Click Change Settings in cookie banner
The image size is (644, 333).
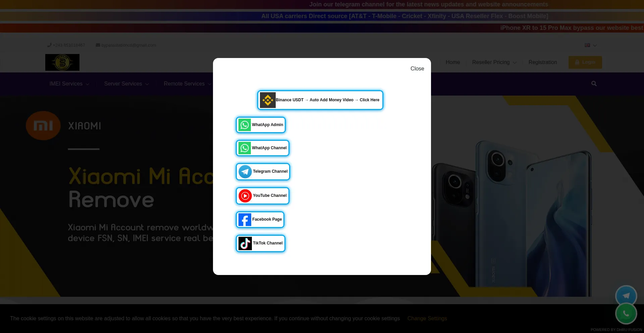pyautogui.click(x=427, y=318)
